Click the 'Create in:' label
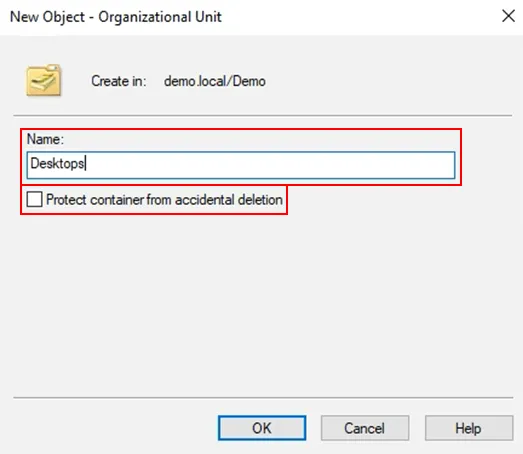 pos(119,81)
